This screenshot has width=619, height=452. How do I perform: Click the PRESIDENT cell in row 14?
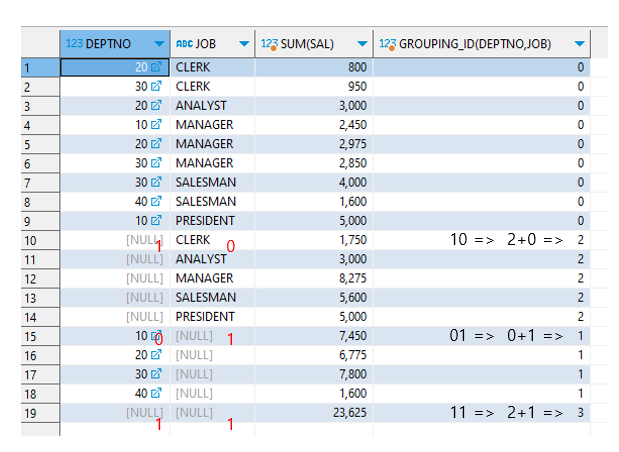(212, 317)
